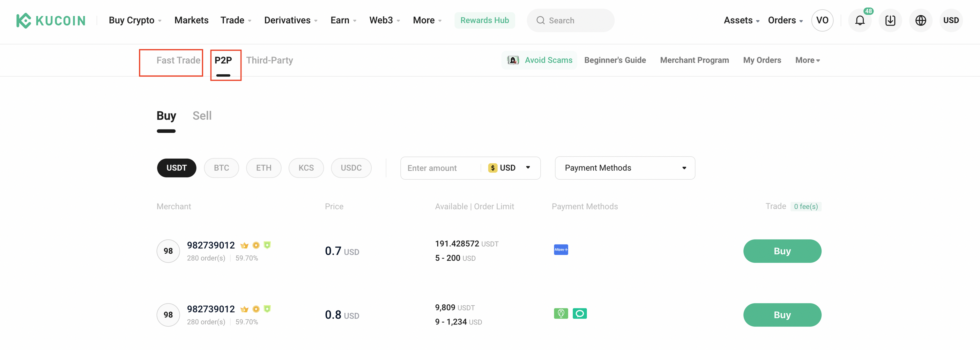Click the search magnifier icon
Screen dimensions: 980x350
click(540, 20)
